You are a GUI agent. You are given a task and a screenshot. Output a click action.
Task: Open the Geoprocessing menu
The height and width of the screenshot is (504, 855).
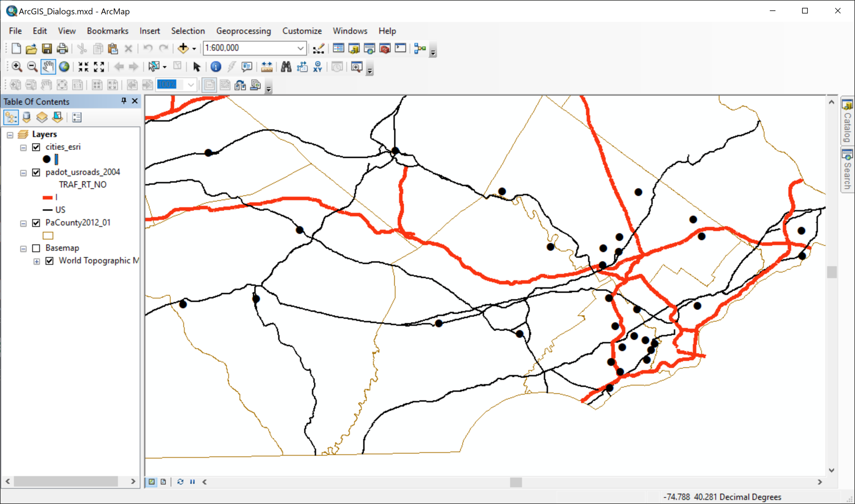pyautogui.click(x=244, y=31)
